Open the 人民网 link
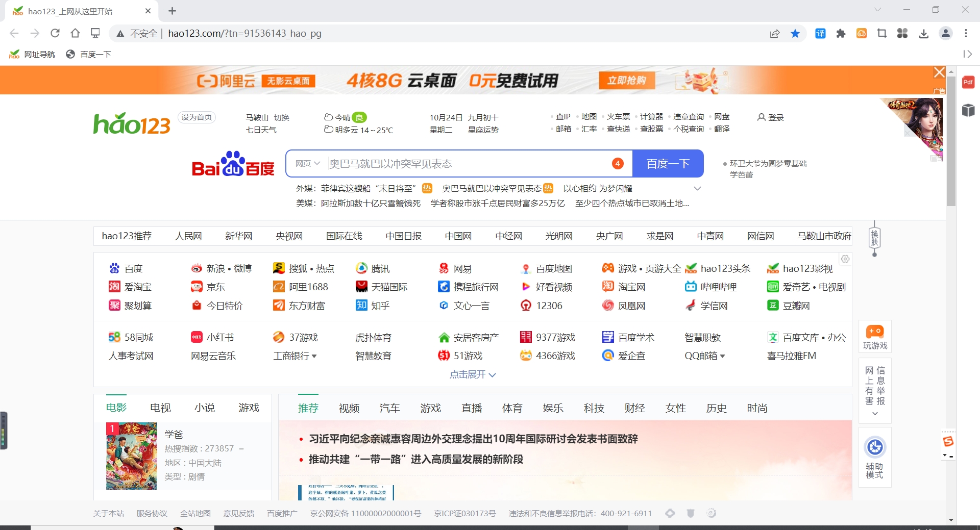This screenshot has width=980, height=530. pyautogui.click(x=188, y=236)
